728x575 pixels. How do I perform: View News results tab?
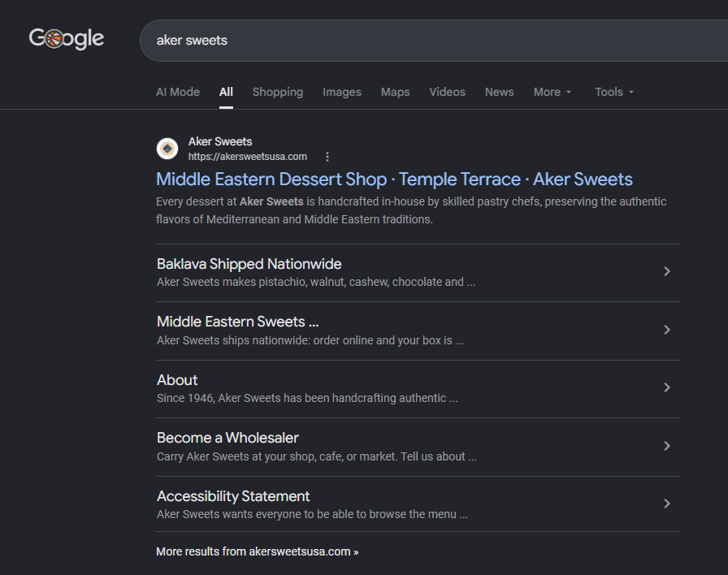tap(499, 92)
